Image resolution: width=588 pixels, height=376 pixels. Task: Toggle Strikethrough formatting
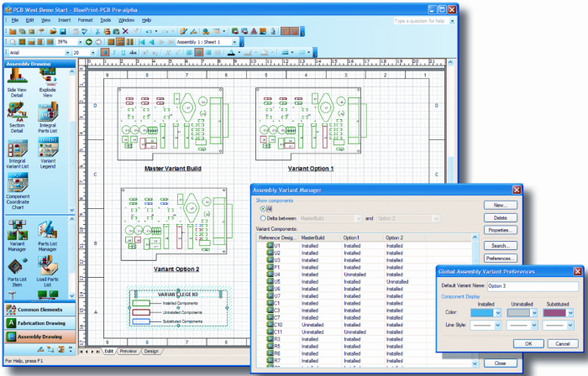tap(133, 53)
